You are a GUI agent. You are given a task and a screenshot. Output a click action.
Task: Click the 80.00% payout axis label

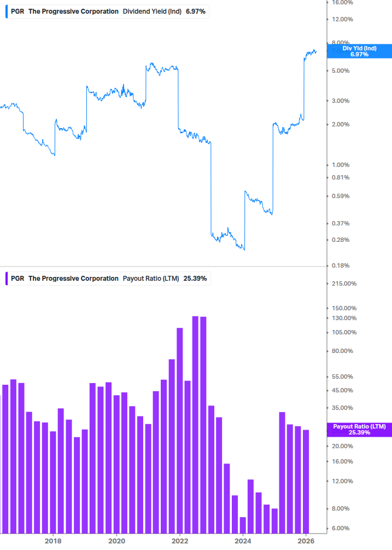(342, 351)
